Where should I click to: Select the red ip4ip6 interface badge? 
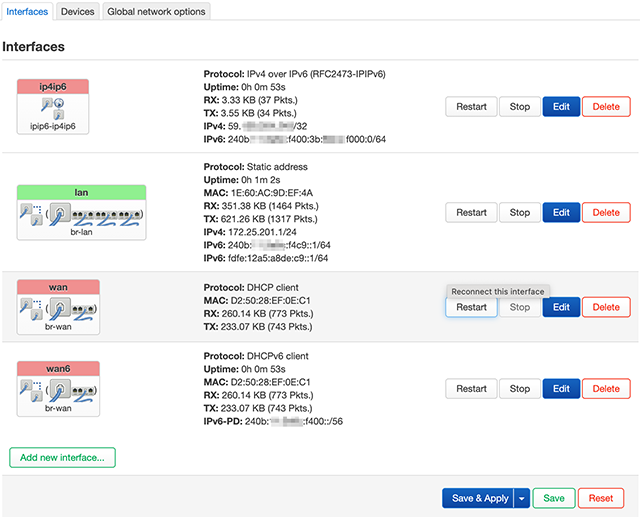tap(53, 87)
